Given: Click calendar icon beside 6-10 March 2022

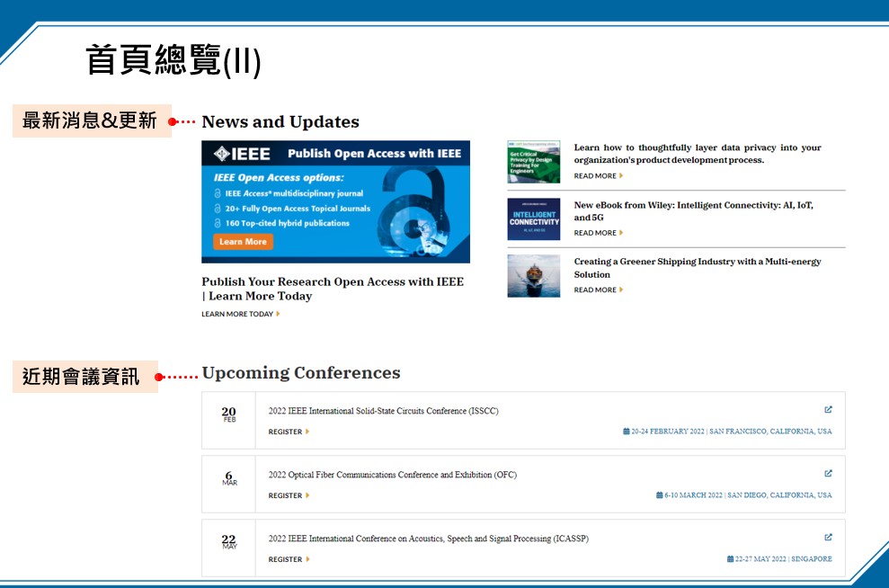Looking at the screenshot, I should pyautogui.click(x=660, y=495).
